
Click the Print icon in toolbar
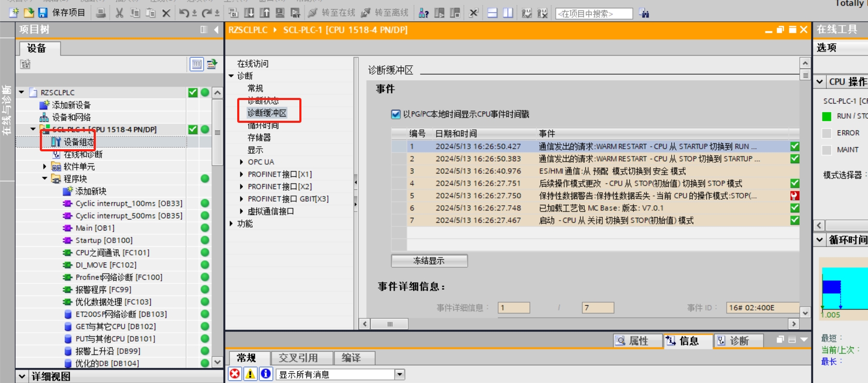coord(101,13)
